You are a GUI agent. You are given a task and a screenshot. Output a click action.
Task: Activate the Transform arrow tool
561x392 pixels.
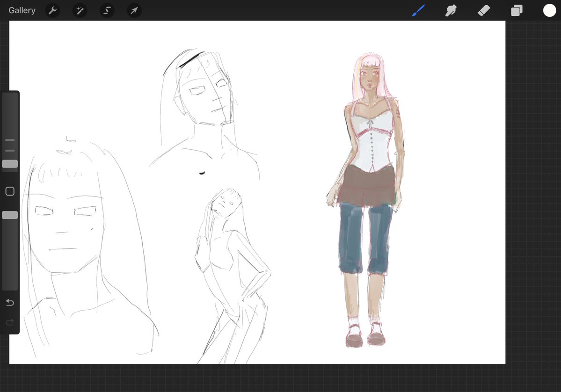tap(134, 10)
